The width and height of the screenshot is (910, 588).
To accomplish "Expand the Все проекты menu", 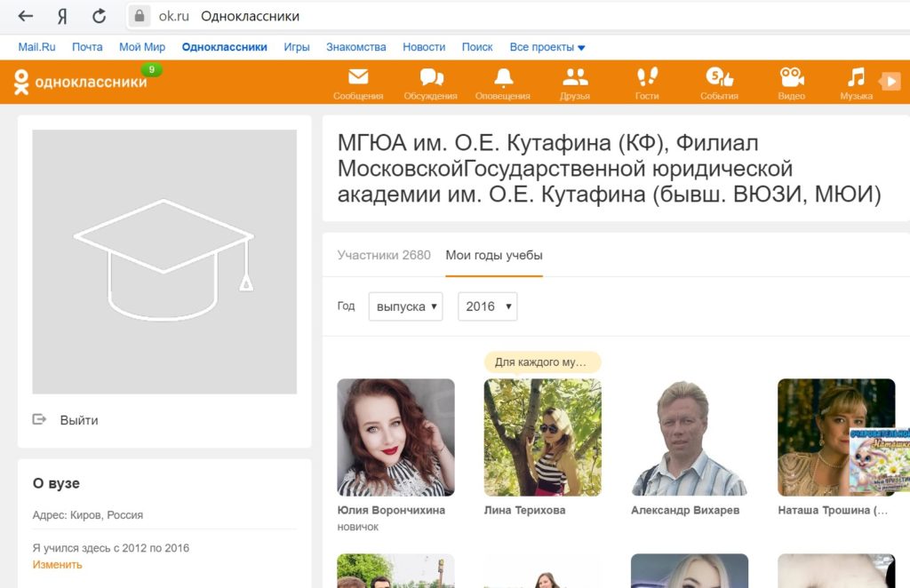I will [547, 47].
